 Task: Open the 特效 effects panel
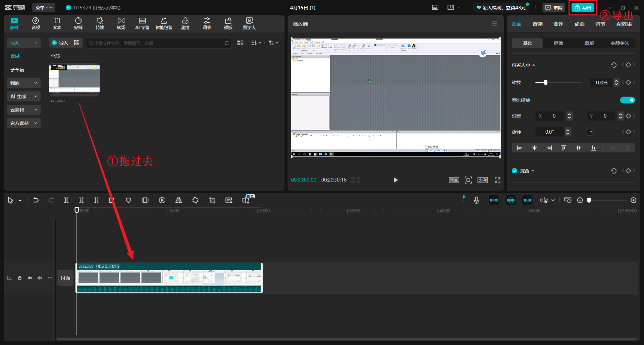100,23
